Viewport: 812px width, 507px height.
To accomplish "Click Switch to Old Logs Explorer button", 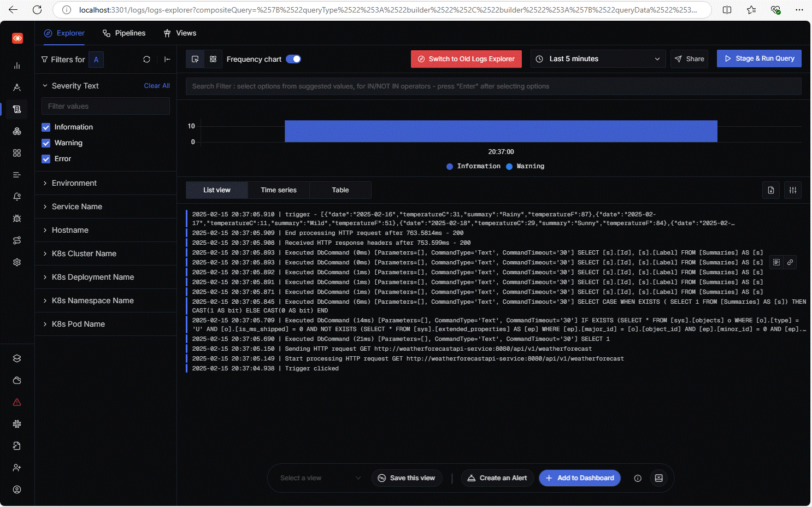I will pos(466,59).
